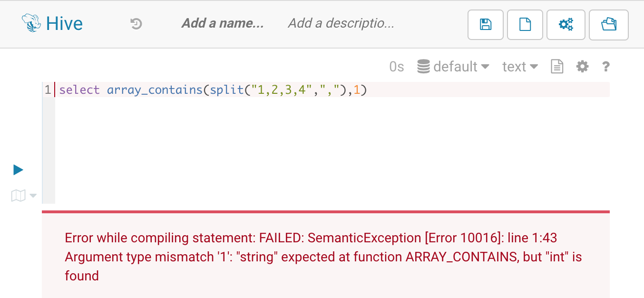Click the Add a name field

(x=223, y=23)
